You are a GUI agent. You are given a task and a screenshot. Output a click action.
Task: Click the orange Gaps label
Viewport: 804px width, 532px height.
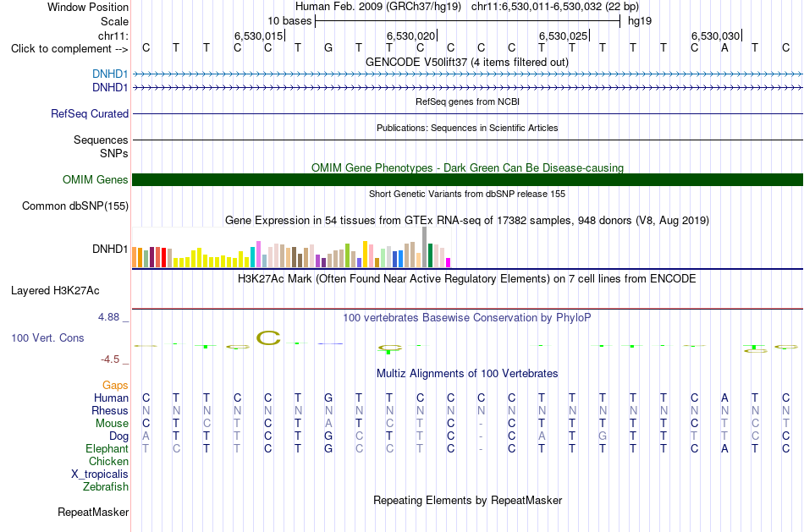(x=115, y=386)
